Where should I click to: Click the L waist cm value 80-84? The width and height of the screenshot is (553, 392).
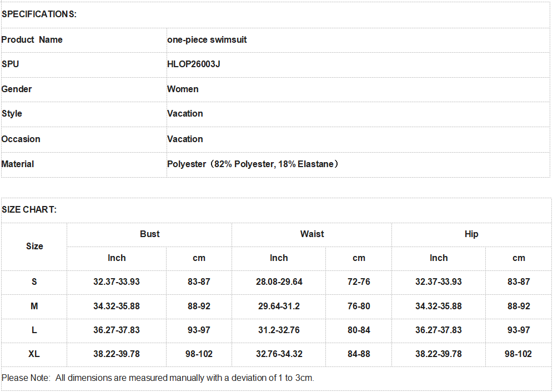point(359,330)
